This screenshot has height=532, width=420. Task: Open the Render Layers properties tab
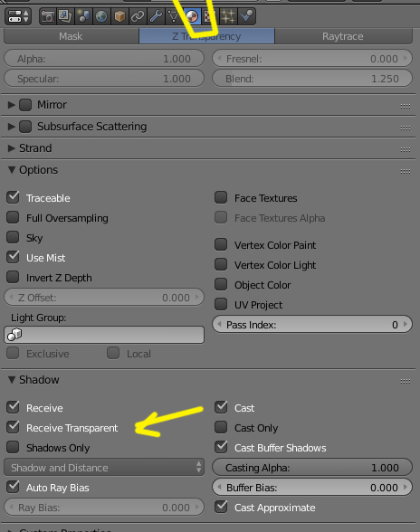65,16
